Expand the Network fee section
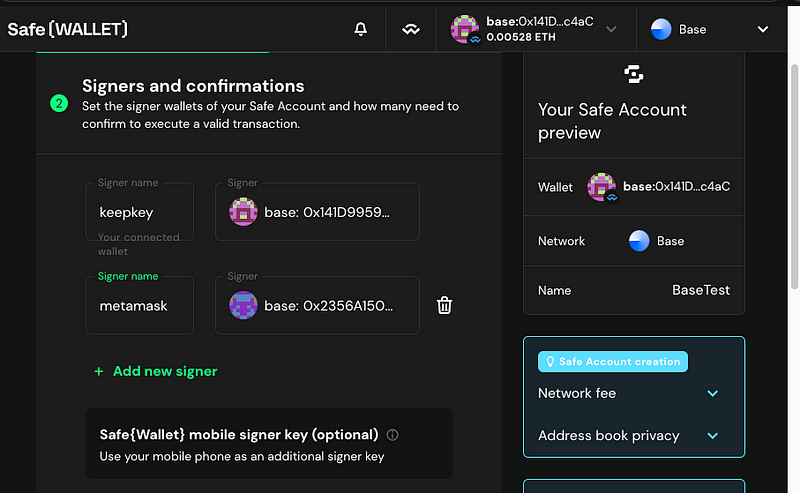This screenshot has width=800, height=493. [x=712, y=393]
